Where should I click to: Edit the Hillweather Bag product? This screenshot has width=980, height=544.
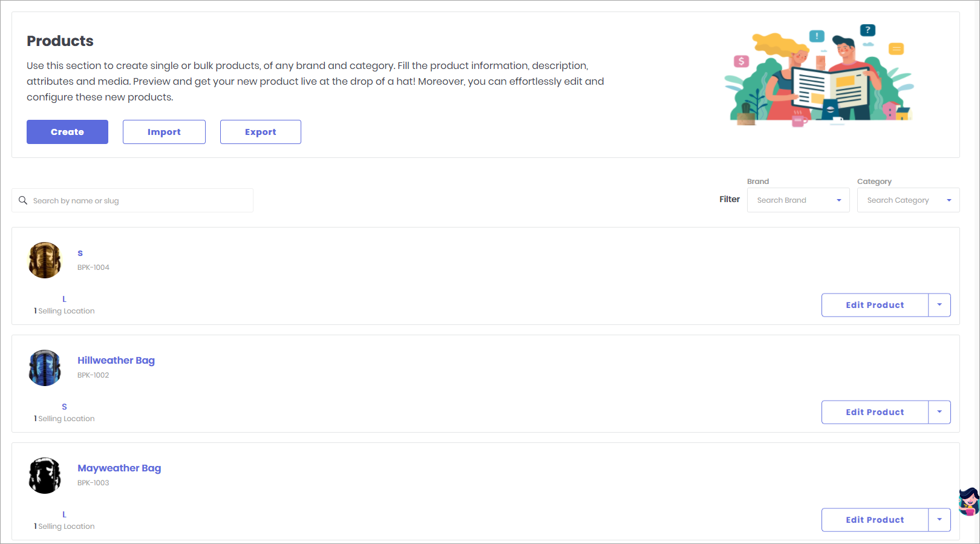(875, 412)
